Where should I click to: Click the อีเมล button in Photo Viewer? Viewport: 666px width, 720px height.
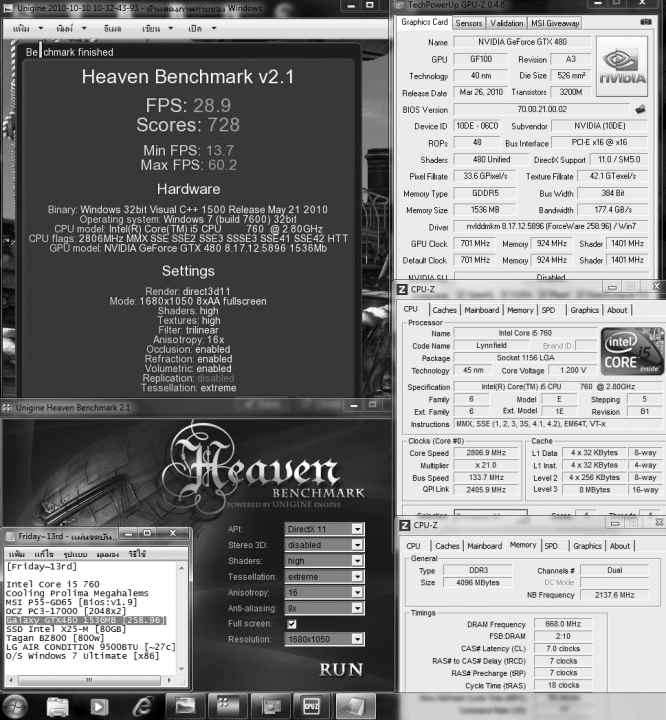click(x=113, y=28)
